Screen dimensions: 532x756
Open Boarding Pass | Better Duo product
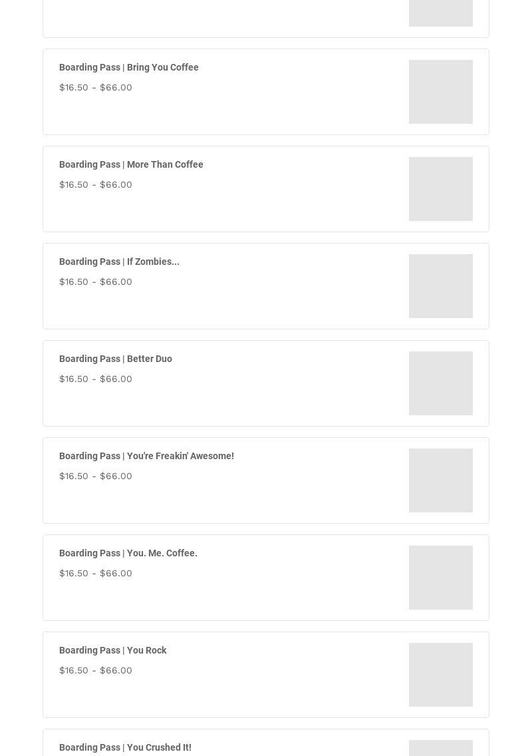[116, 359]
